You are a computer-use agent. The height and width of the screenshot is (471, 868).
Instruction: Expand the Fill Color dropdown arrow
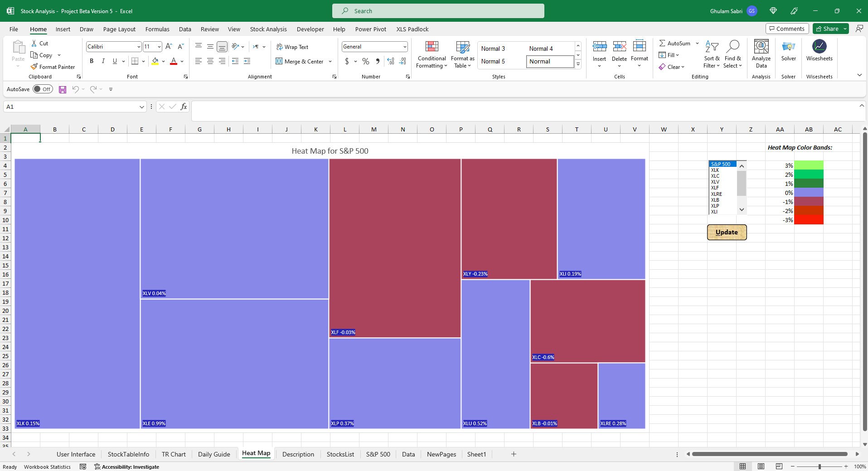(x=164, y=61)
